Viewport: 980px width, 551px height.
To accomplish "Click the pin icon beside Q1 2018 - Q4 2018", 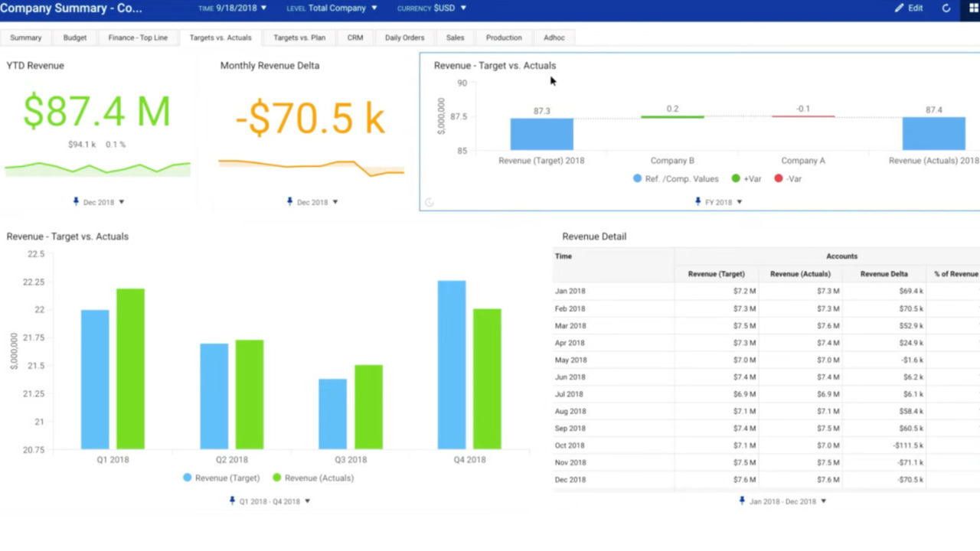I will click(232, 501).
